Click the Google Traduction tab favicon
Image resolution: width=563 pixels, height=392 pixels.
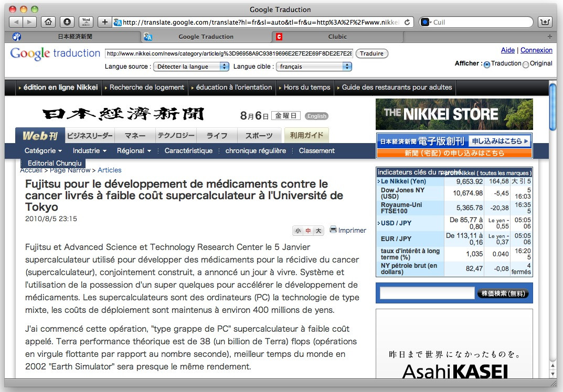click(x=148, y=37)
